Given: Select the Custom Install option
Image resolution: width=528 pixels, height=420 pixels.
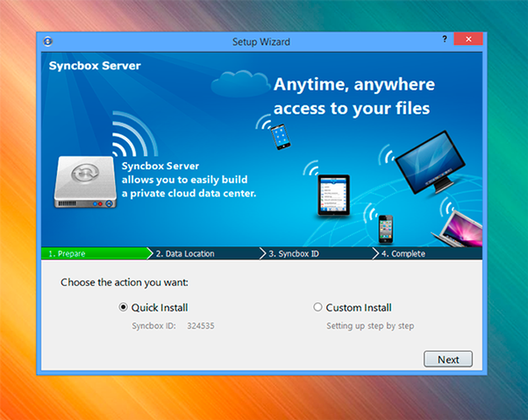Looking at the screenshot, I should pyautogui.click(x=352, y=307).
